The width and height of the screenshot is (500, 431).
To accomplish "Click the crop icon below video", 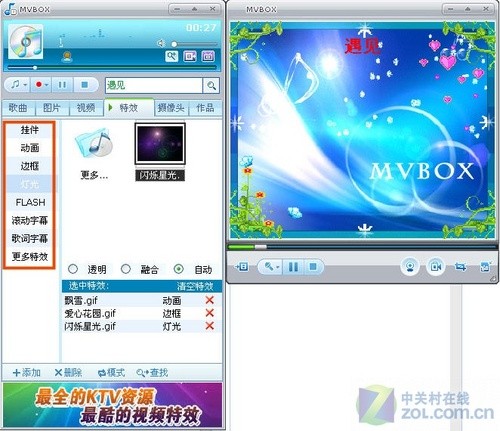I will 460,267.
